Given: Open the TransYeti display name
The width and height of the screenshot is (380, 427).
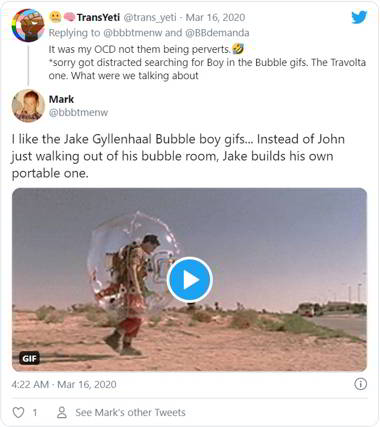Looking at the screenshot, I should tap(98, 17).
